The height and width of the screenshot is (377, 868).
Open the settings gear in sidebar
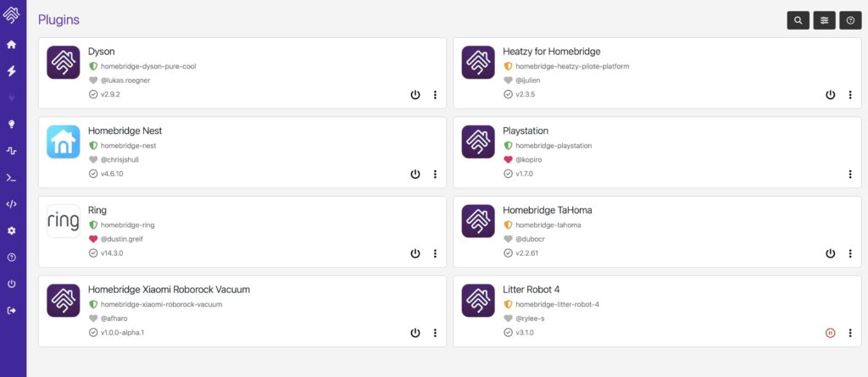point(11,230)
